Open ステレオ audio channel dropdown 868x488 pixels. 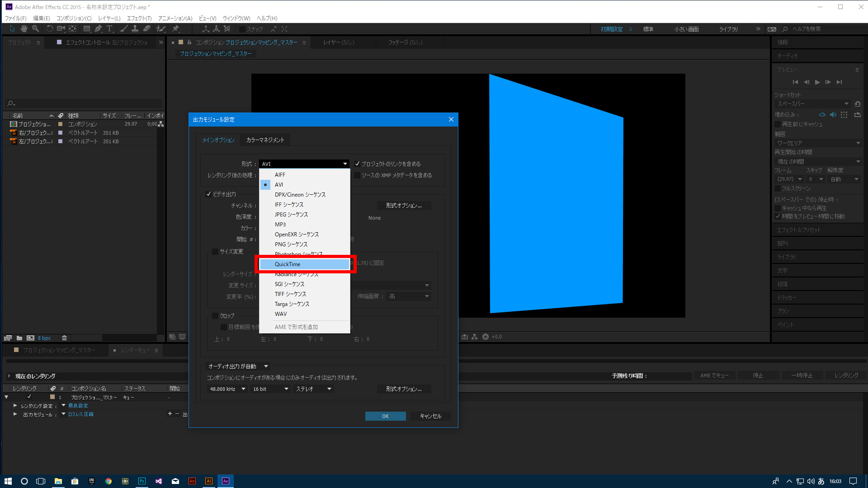[313, 389]
